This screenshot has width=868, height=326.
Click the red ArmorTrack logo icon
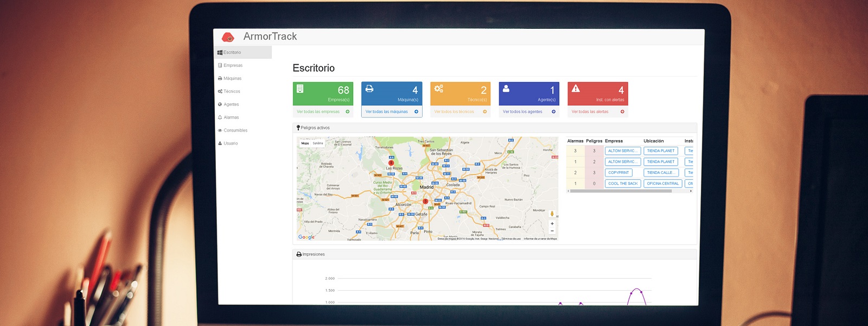(x=228, y=37)
